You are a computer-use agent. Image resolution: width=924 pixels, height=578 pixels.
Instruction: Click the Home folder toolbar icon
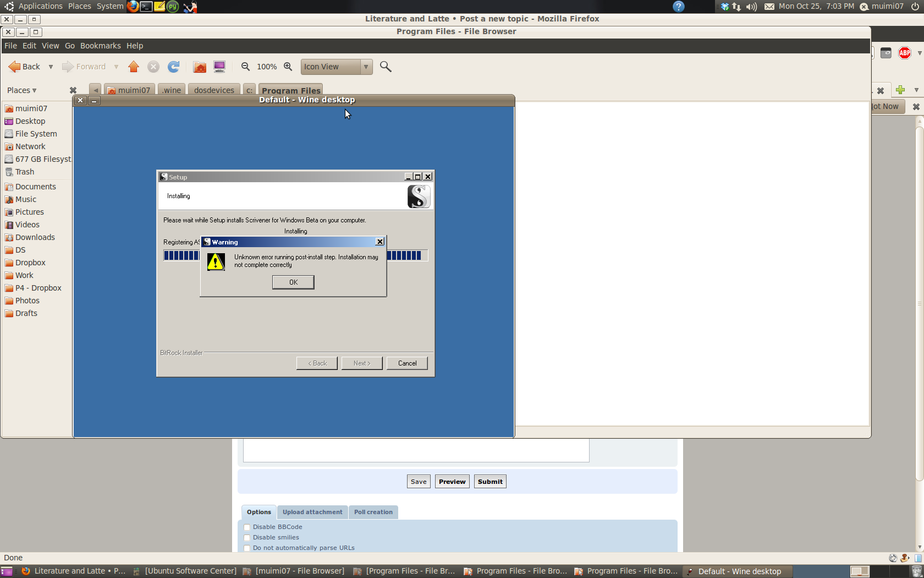click(200, 67)
